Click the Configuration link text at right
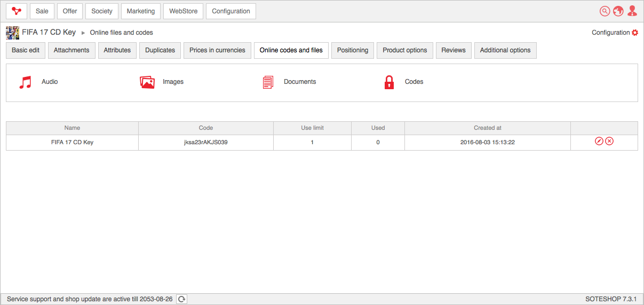 point(611,33)
